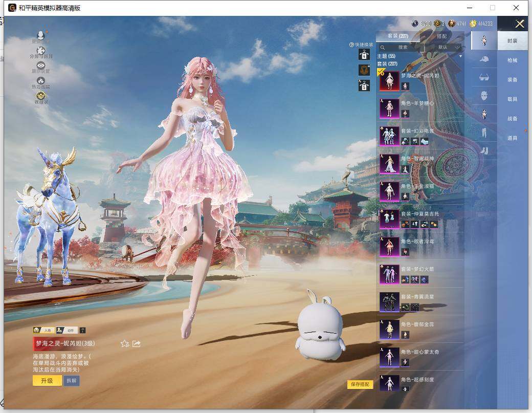Select the face mask category icon
This screenshot has height=413, width=532.
(484, 95)
